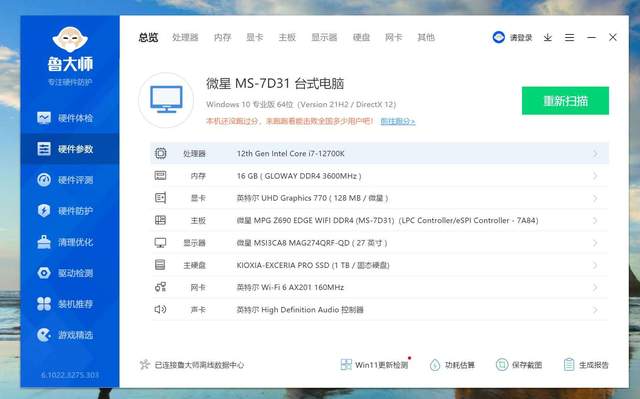The width and height of the screenshot is (640, 399).
Task: Open 驱动检测 in the sidebar
Action: click(65, 273)
